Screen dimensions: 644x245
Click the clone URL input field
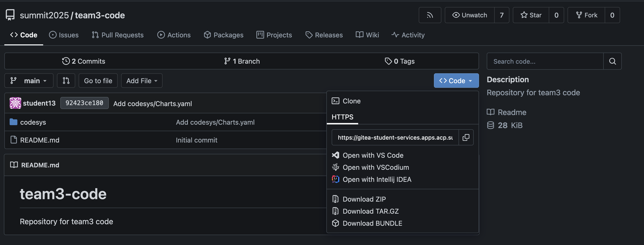[395, 137]
